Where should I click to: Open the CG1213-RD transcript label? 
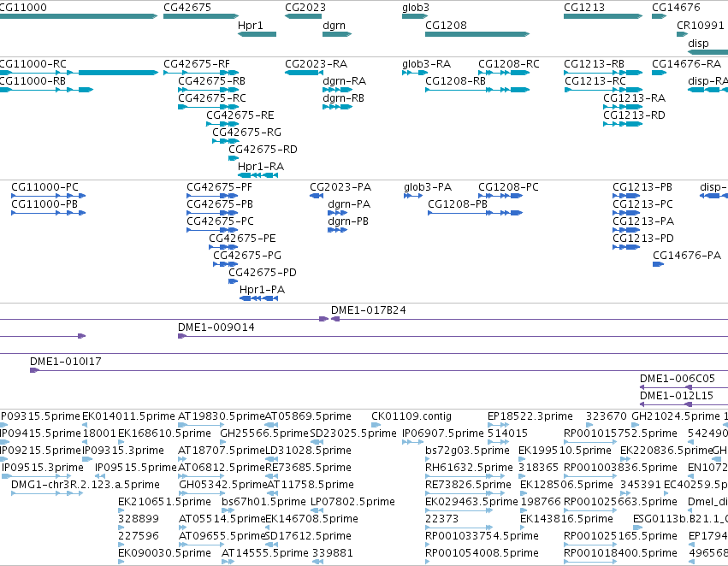pyautogui.click(x=634, y=115)
